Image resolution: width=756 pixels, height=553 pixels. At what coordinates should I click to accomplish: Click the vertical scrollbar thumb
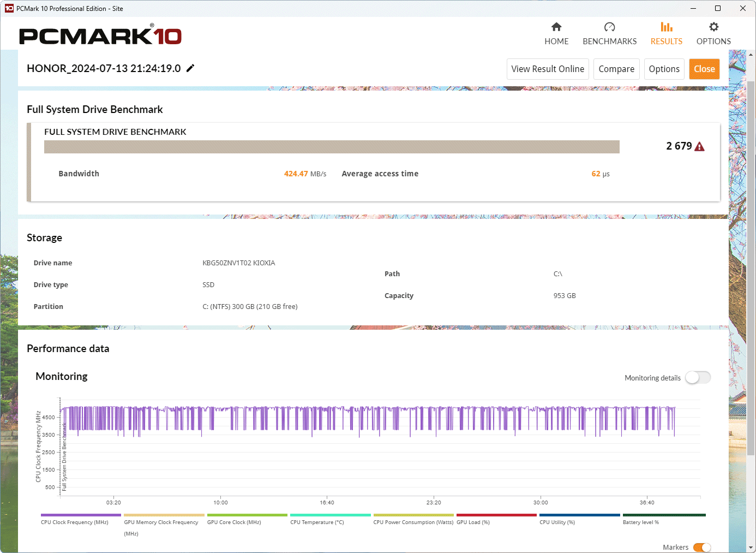tap(751, 267)
